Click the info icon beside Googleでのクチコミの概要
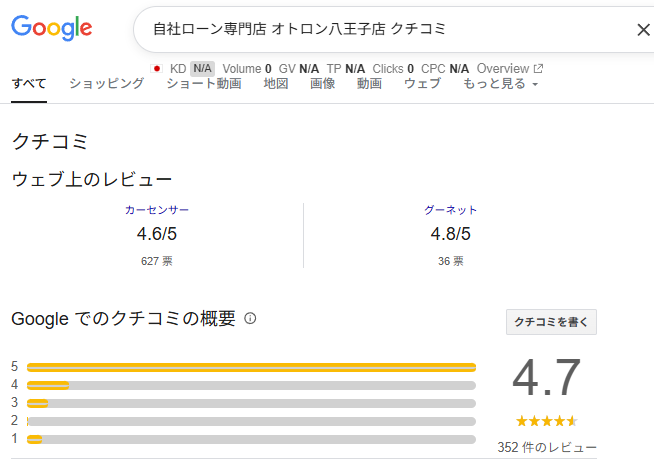654x471 pixels. [250, 319]
